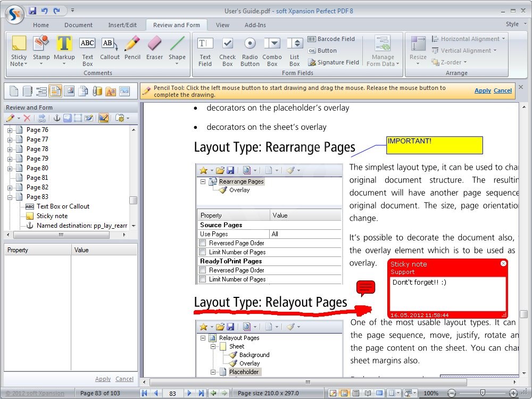Viewport: 532px width, 399px height.
Task: Expand the Page 76 tree node
Action: click(x=10, y=130)
